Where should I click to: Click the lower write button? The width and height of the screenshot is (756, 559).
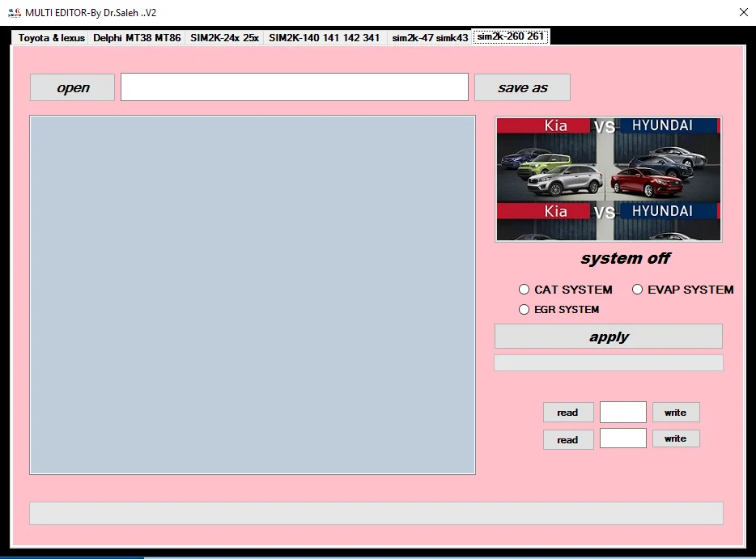point(676,438)
